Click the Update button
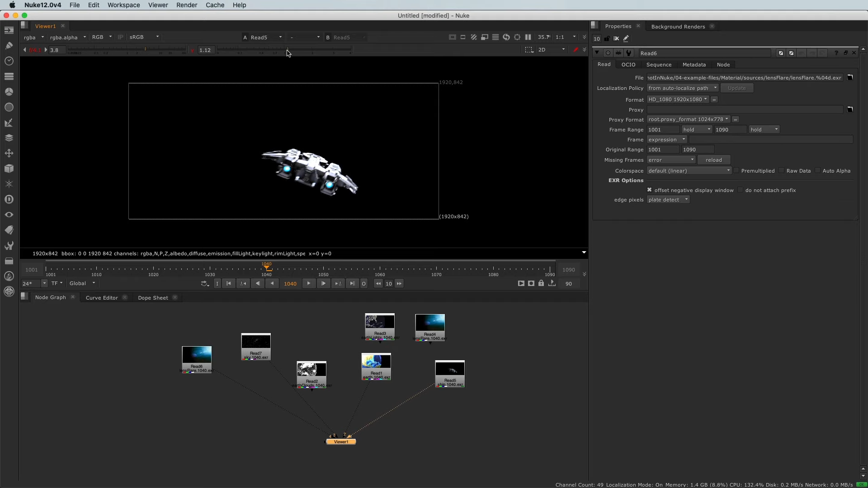868x488 pixels. [x=737, y=88]
